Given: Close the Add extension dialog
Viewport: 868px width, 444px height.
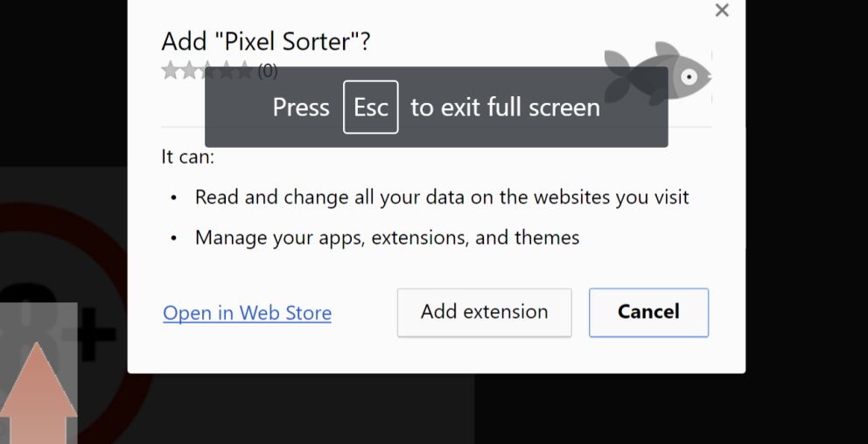Looking at the screenshot, I should [722, 10].
